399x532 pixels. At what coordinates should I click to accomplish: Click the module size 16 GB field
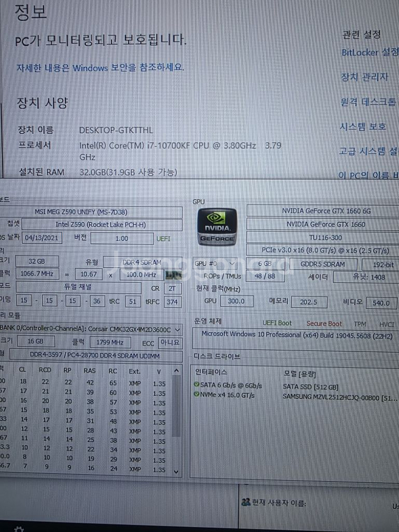coord(36,341)
